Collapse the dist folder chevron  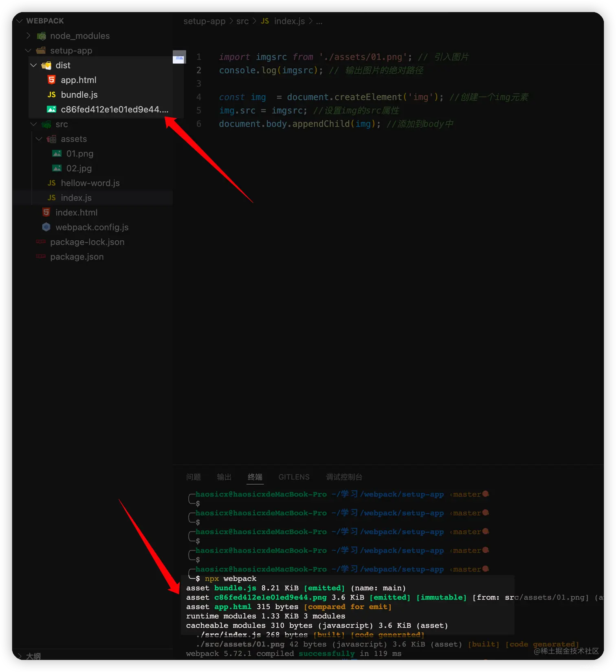tap(33, 65)
